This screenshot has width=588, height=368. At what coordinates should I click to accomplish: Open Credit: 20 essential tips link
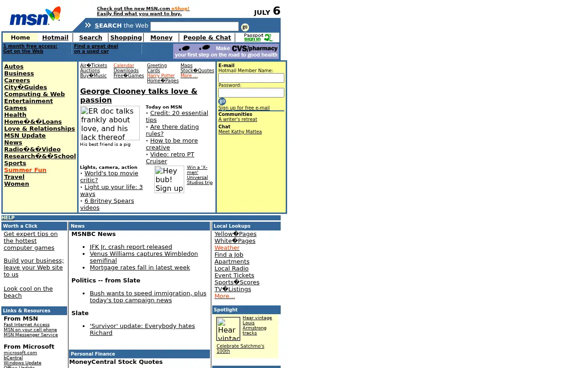[177, 116]
